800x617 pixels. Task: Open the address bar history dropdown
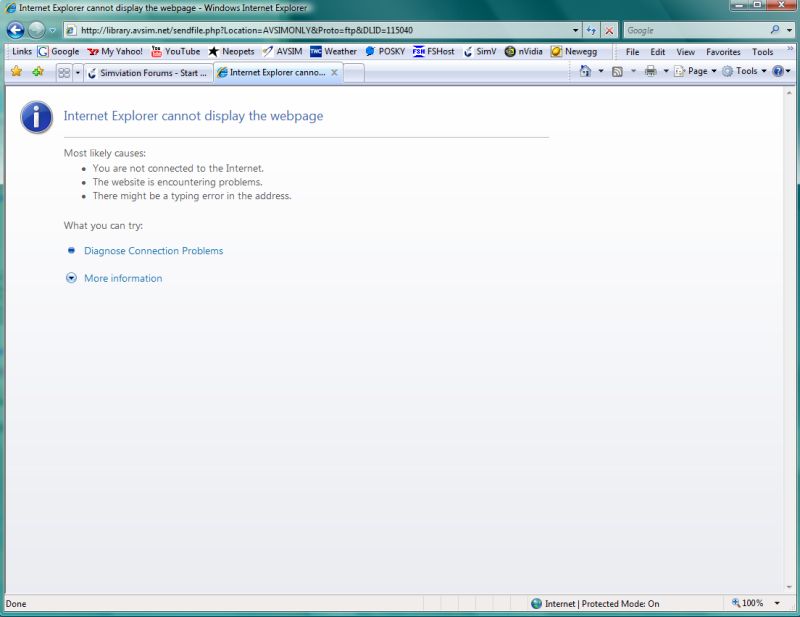pyautogui.click(x=576, y=30)
